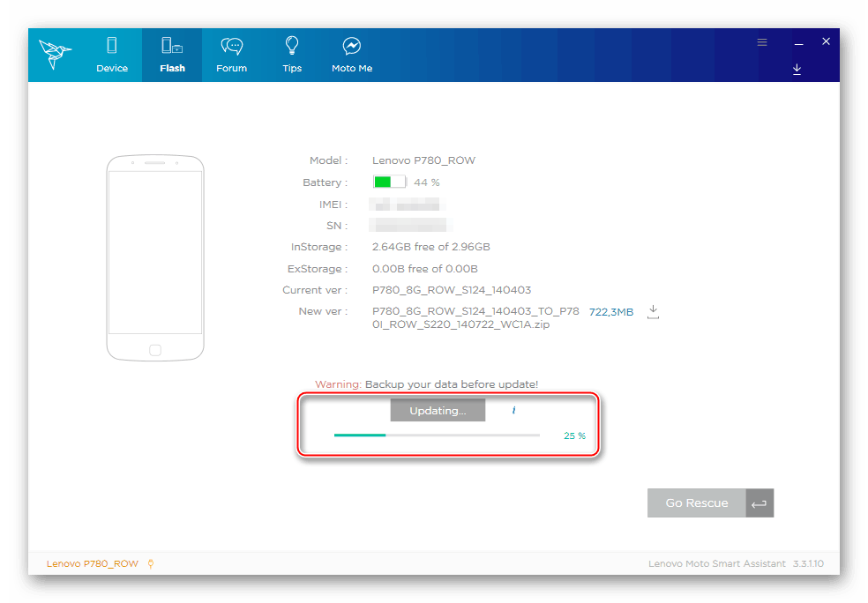
Task: Click the return arrow icon beside Go Rescue
Action: click(x=759, y=503)
